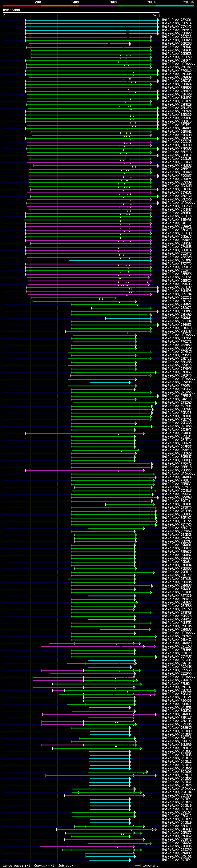Click hit label UniRef100_B9RUN6
This screenshot has height=868, width=197.
coord(177,311)
